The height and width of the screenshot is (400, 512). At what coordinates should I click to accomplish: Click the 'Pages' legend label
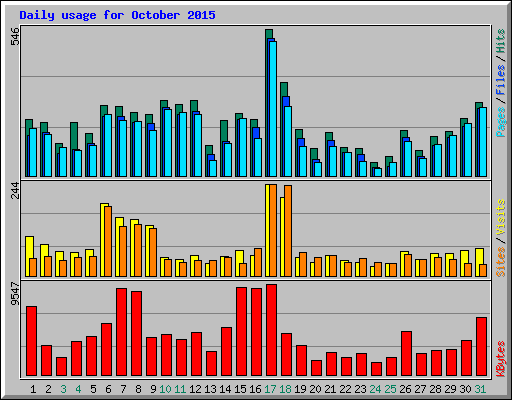coord(500,122)
